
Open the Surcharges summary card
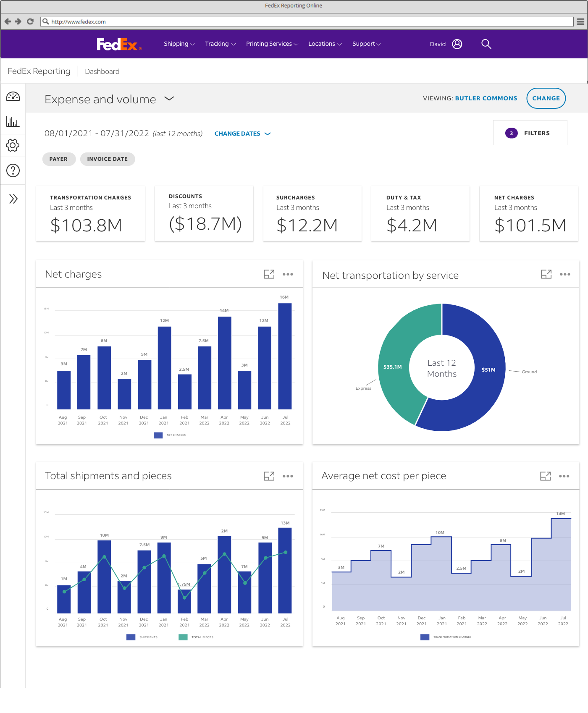[312, 214]
